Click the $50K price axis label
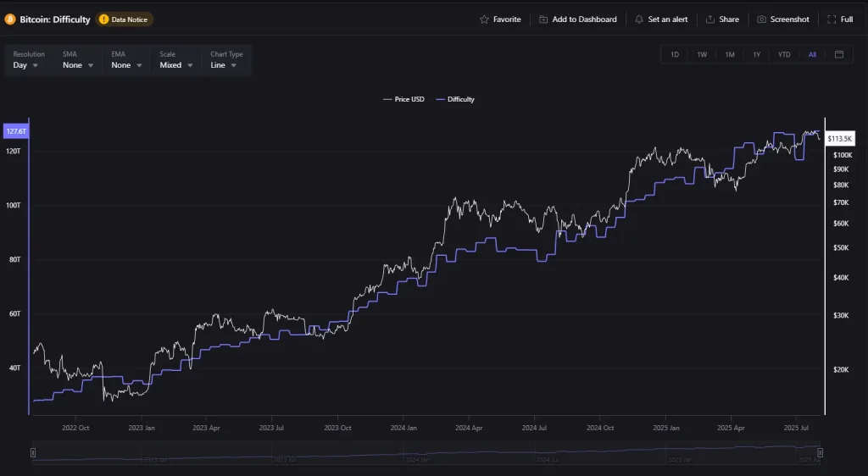 pos(841,247)
